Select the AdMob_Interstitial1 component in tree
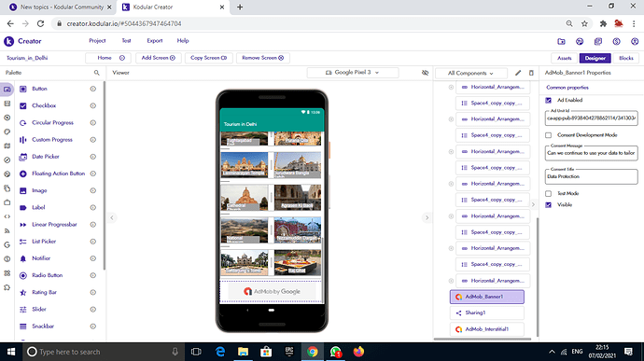 pyautogui.click(x=486, y=329)
